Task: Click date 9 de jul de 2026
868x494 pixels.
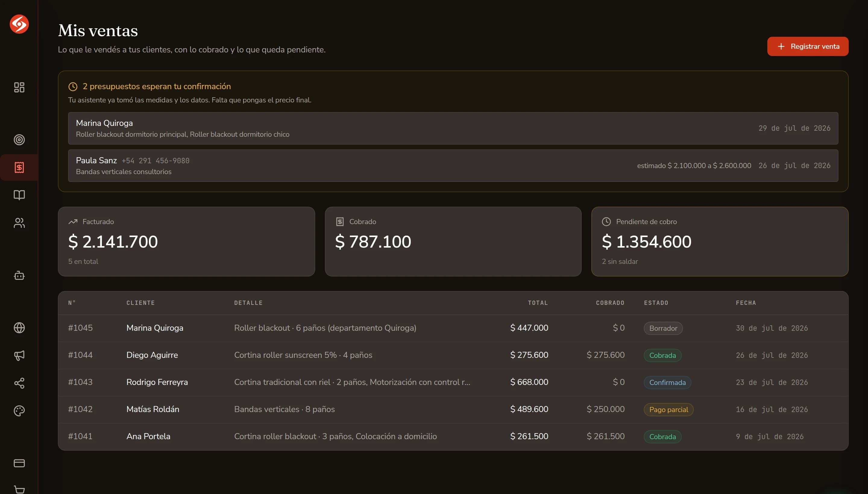Action: (769, 437)
